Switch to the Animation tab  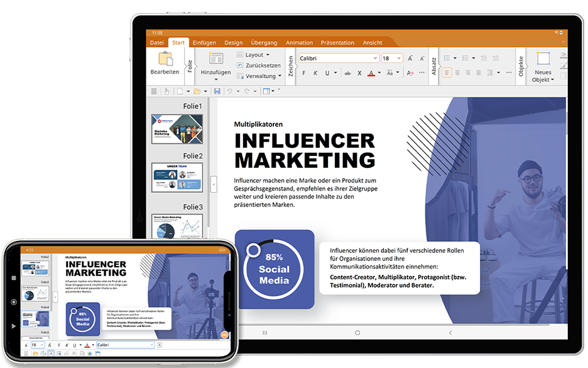tap(299, 42)
